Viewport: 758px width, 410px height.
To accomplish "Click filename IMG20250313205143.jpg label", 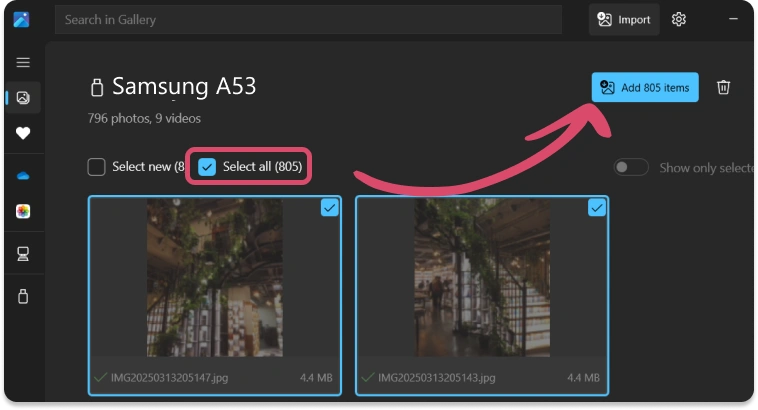I will point(437,378).
